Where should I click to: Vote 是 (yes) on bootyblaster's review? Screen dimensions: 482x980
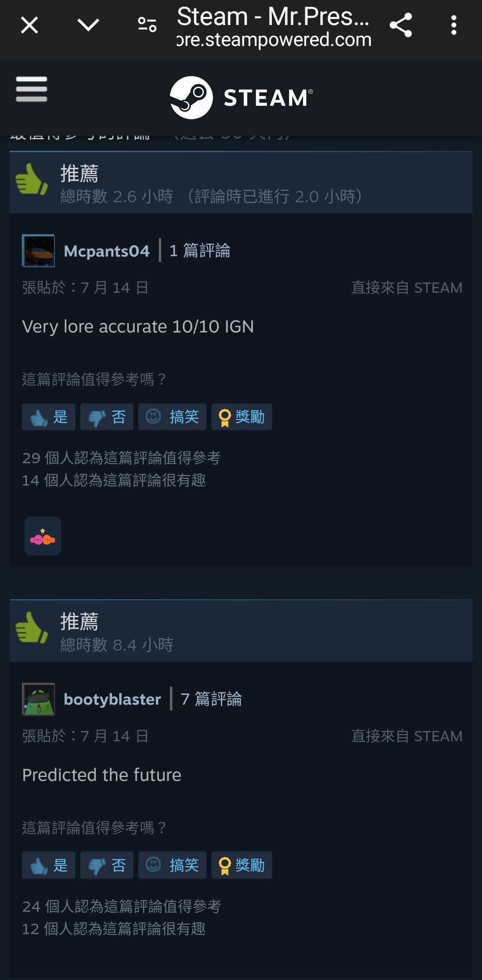(x=49, y=865)
